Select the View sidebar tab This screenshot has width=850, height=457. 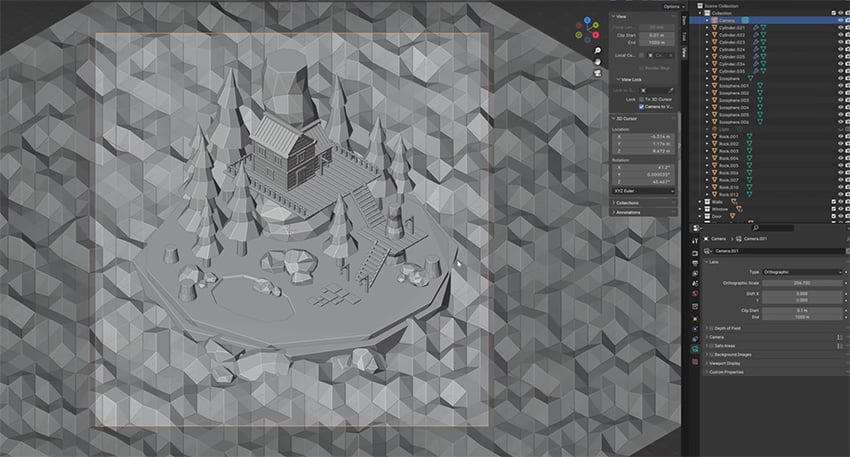pos(684,52)
